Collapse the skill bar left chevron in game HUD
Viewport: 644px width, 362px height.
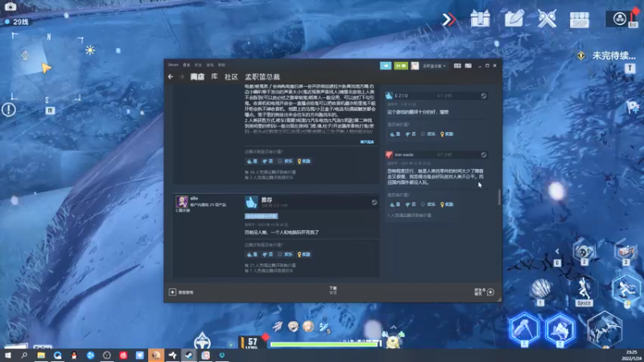(557, 251)
